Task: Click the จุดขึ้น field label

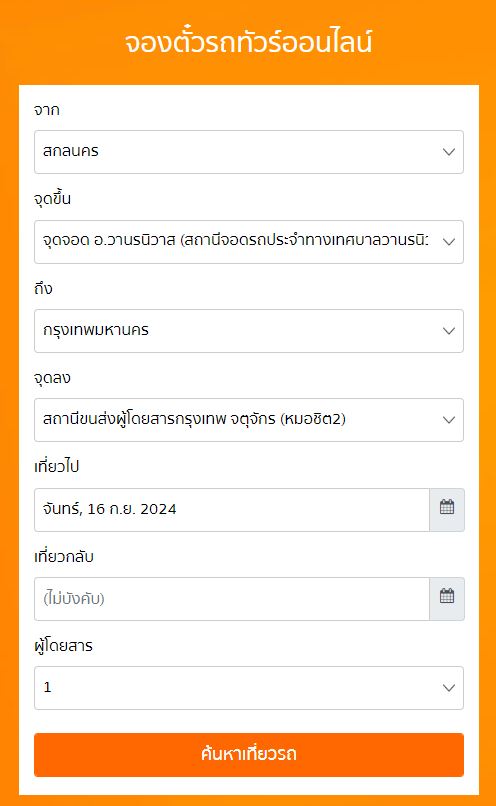Action: (52, 199)
